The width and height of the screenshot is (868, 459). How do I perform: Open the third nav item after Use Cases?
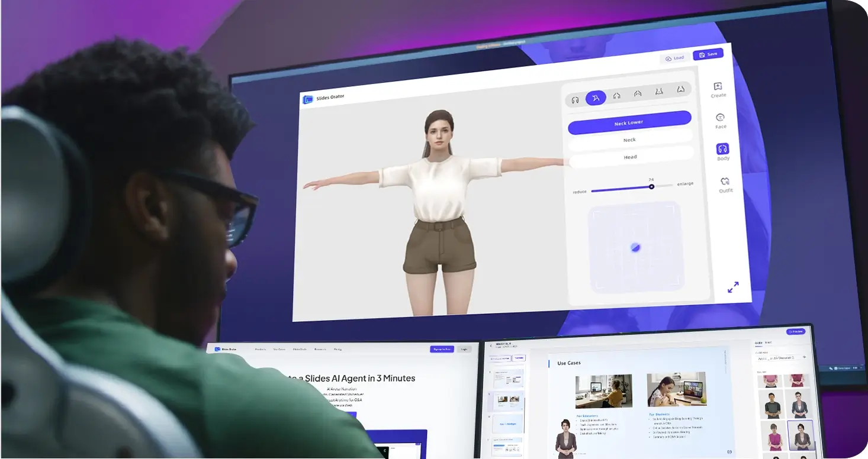coord(300,350)
